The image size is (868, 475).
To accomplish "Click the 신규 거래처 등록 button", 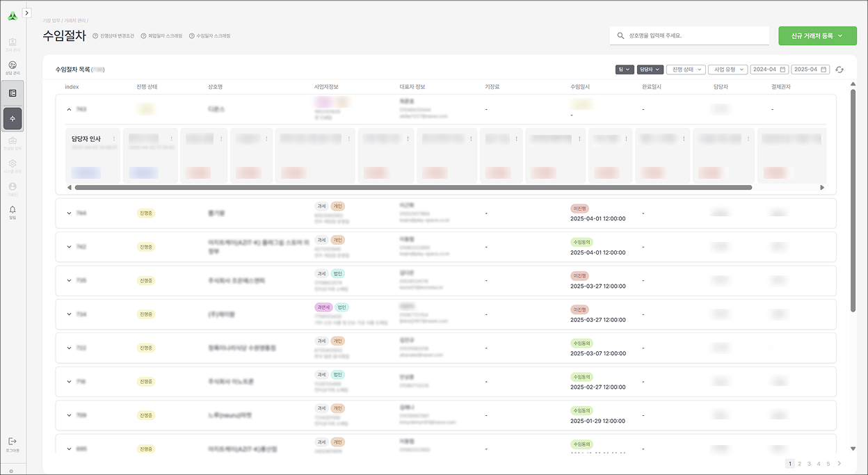I will [x=817, y=35].
